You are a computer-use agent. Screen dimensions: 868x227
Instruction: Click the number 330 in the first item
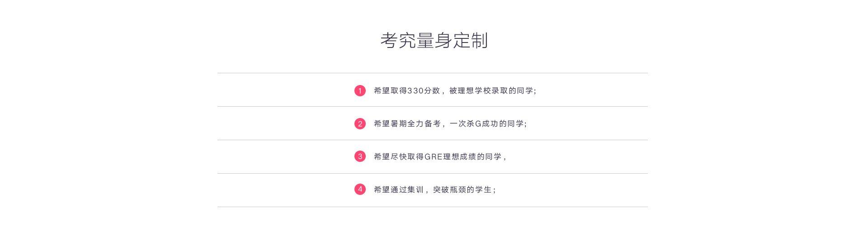[x=415, y=91]
